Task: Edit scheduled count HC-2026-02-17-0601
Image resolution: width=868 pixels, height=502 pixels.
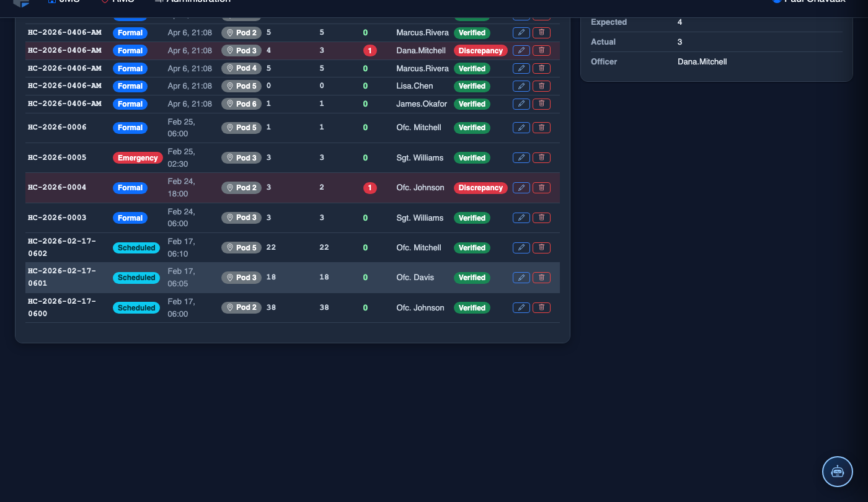Action: pyautogui.click(x=521, y=278)
